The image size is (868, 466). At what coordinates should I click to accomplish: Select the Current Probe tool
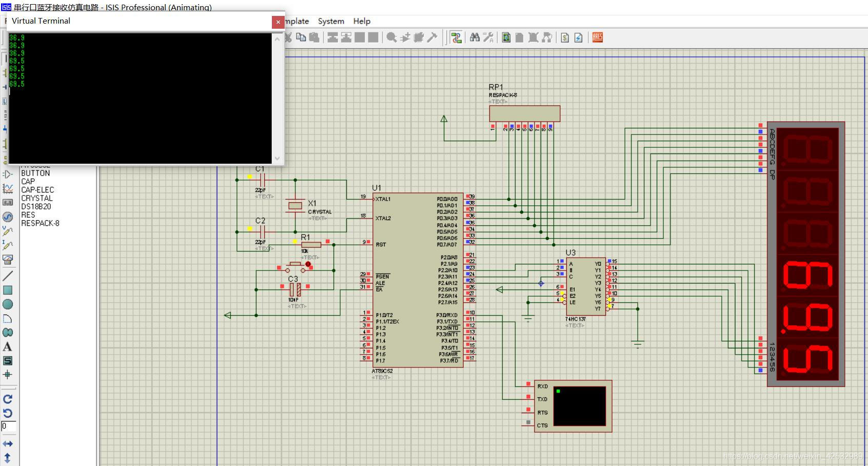8,245
